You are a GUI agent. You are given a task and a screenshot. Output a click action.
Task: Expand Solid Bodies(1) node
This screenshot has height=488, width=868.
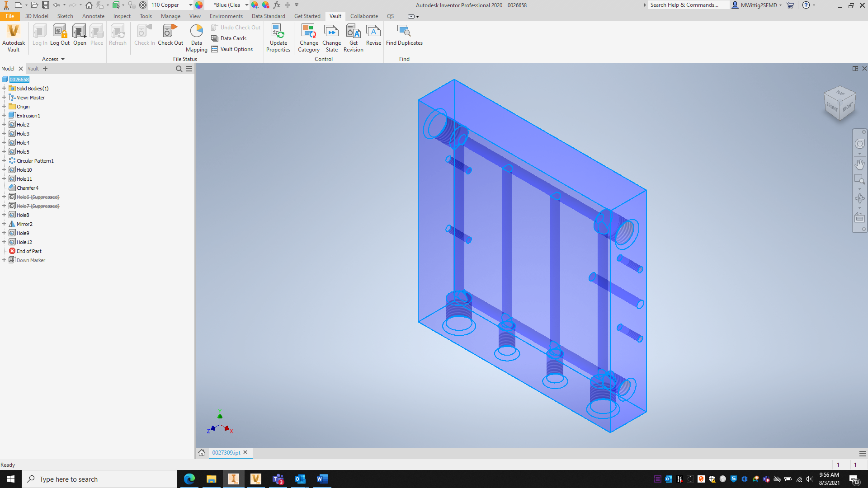(4, 89)
